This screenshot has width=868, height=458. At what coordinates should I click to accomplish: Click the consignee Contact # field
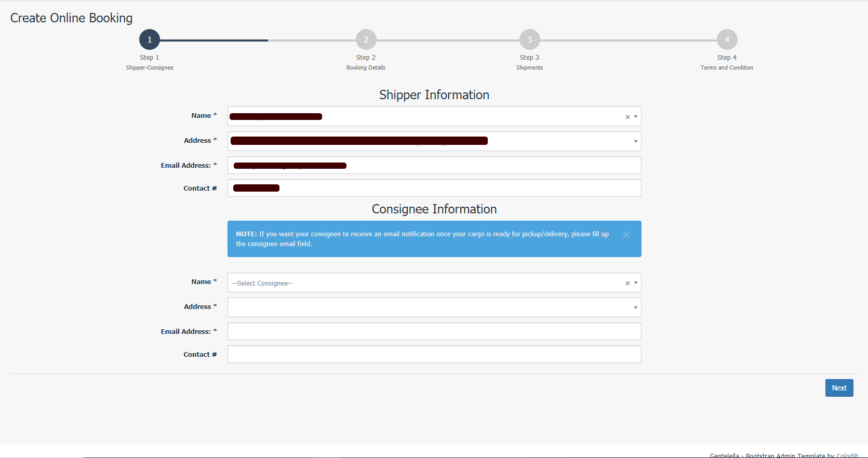434,354
